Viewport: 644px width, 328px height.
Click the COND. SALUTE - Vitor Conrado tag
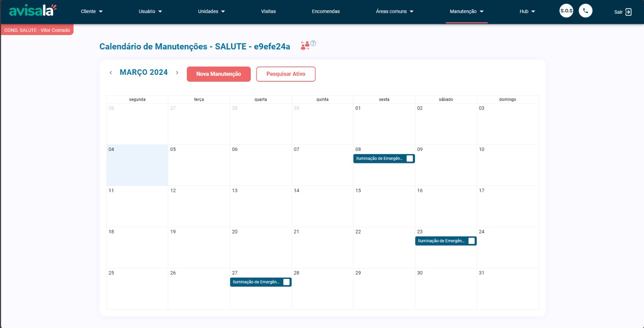(37, 30)
